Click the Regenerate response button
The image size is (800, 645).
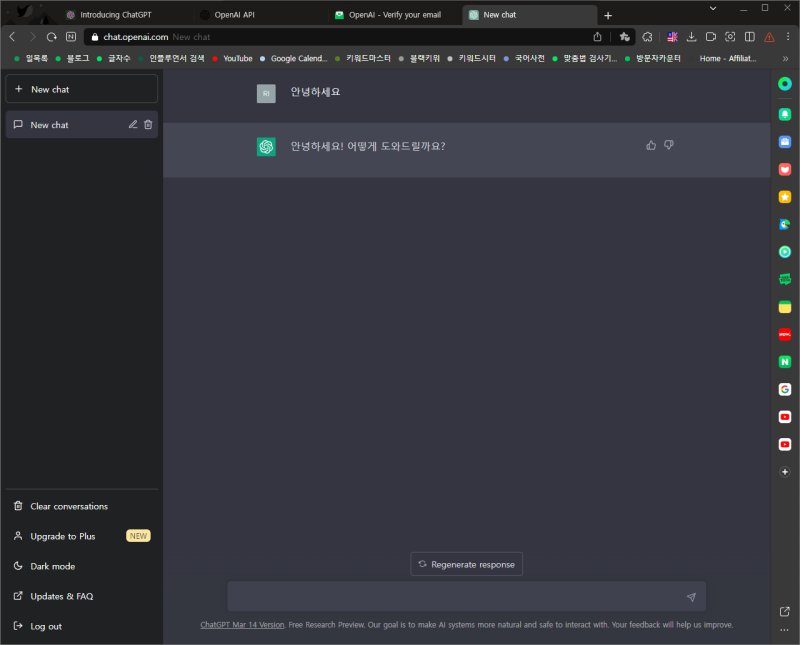click(466, 563)
